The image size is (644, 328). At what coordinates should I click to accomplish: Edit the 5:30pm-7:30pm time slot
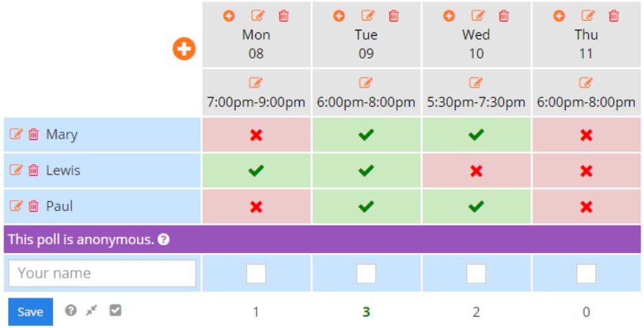(475, 83)
